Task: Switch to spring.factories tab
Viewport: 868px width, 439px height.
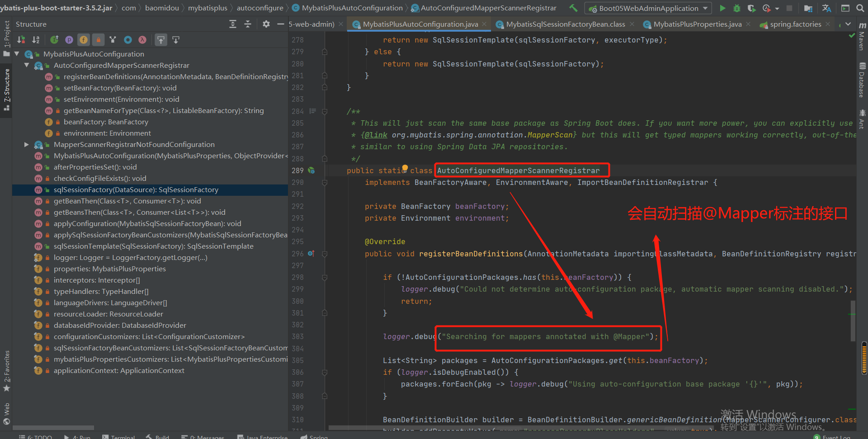Action: point(795,24)
